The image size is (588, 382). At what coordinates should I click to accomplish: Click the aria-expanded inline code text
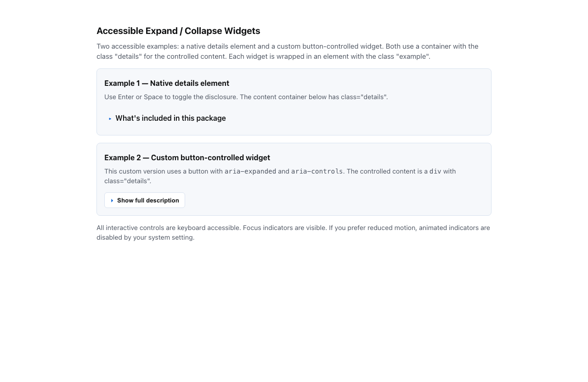click(x=250, y=171)
